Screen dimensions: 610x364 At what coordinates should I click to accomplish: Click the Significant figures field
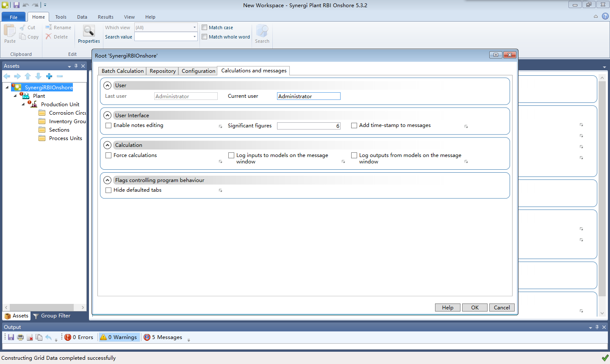click(x=309, y=126)
